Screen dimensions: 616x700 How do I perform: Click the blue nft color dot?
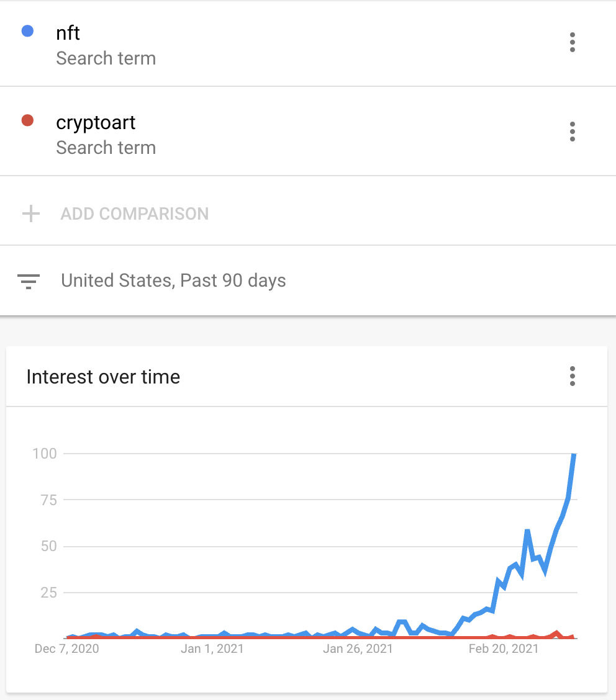tap(28, 31)
